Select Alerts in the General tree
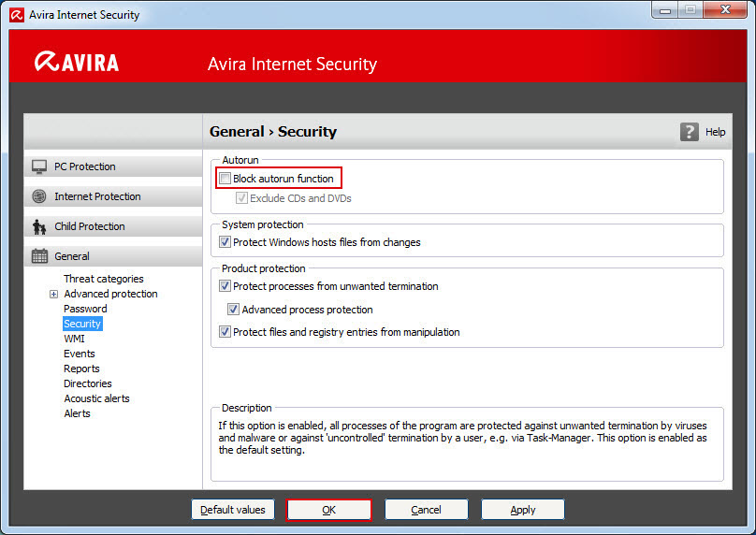 click(x=77, y=413)
